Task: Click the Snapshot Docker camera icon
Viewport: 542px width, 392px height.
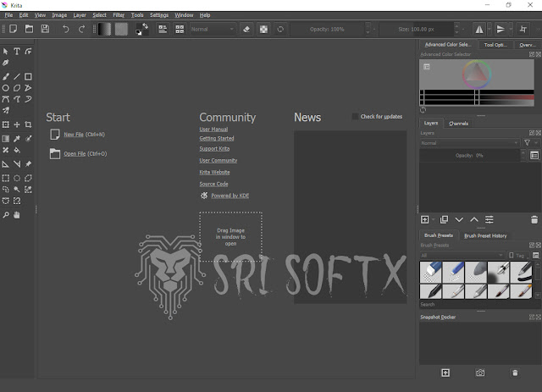Action: pyautogui.click(x=480, y=373)
